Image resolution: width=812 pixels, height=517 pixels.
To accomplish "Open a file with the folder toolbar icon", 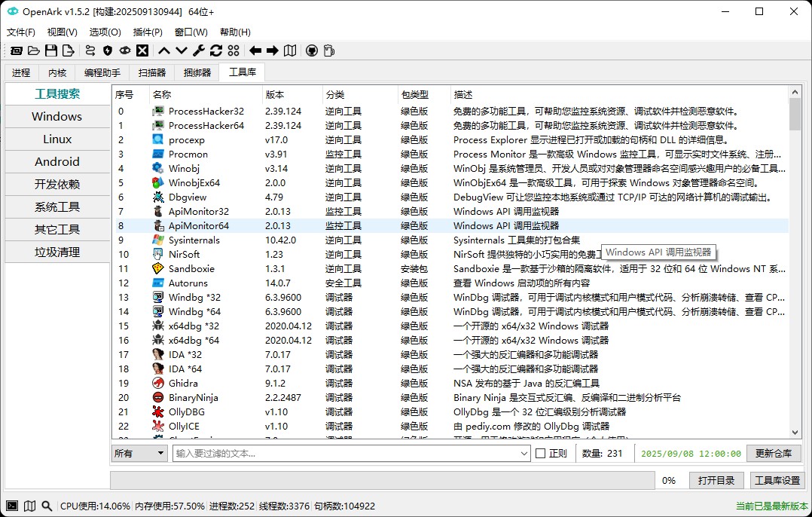I will pos(34,50).
